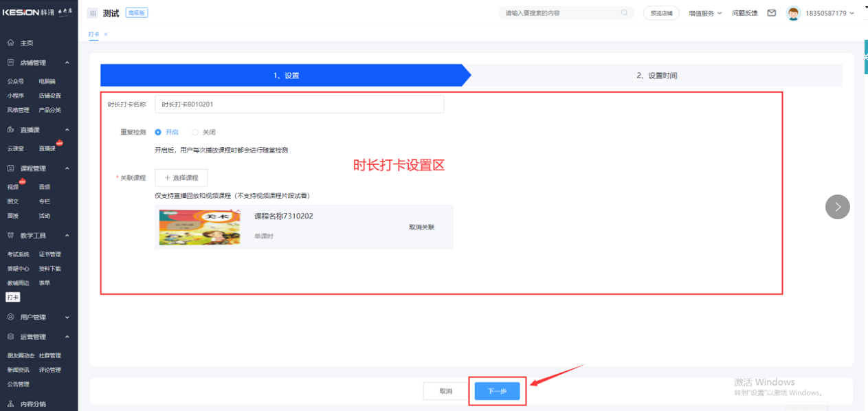Click the 下一步 button
The image size is (868, 411).
click(497, 391)
